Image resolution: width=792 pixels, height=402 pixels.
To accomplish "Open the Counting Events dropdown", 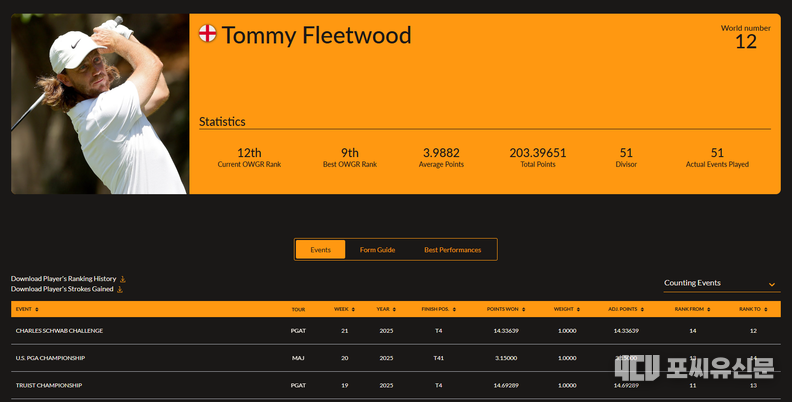I will tap(722, 283).
